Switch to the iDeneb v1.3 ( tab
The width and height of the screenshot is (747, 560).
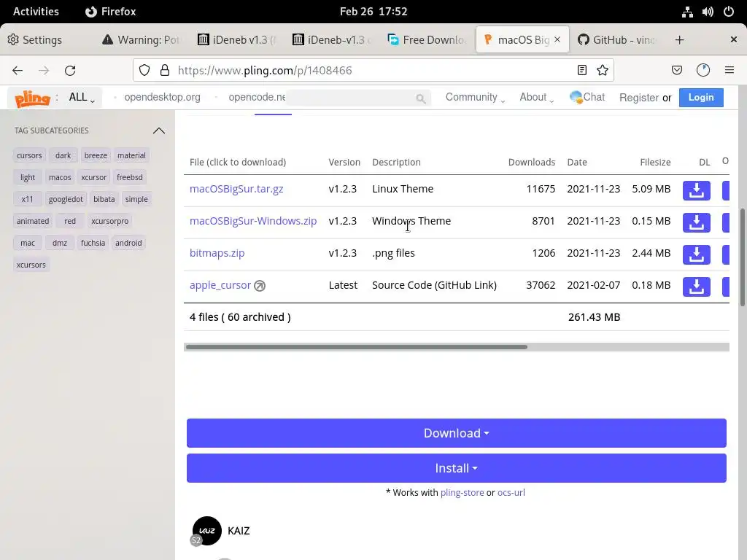[237, 39]
